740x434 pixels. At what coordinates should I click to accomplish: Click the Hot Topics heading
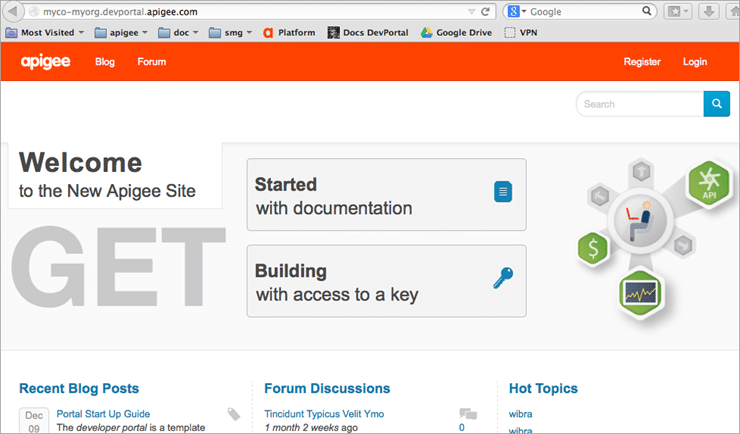tap(543, 388)
